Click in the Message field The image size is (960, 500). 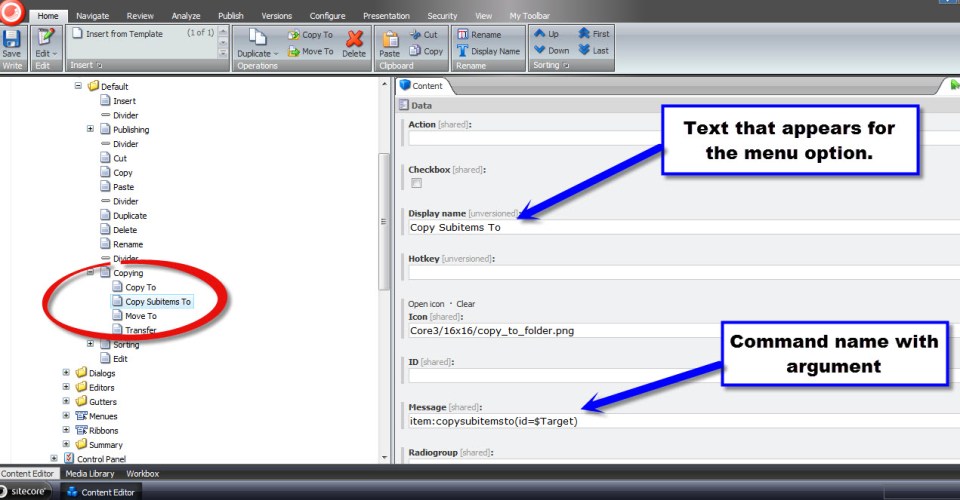point(684,421)
